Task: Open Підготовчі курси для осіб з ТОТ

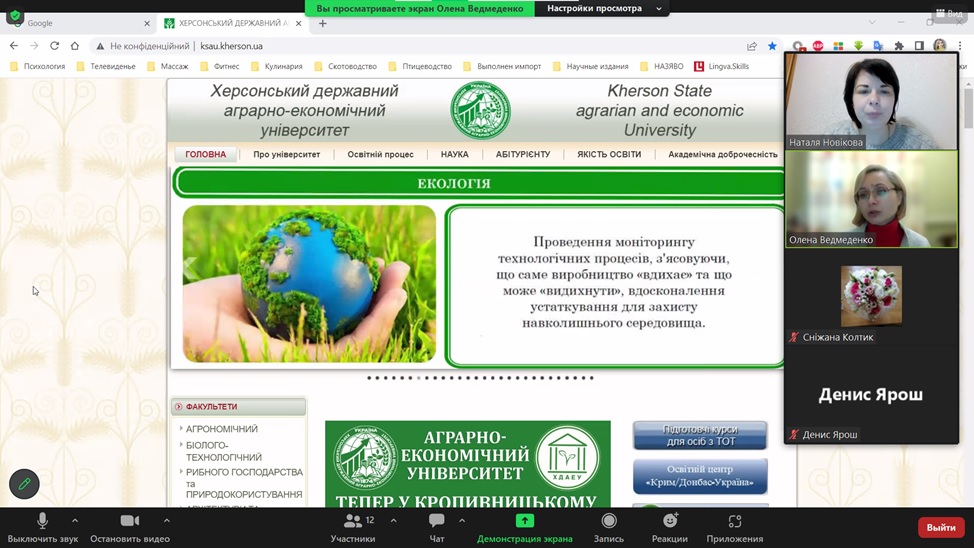Action: coord(700,436)
